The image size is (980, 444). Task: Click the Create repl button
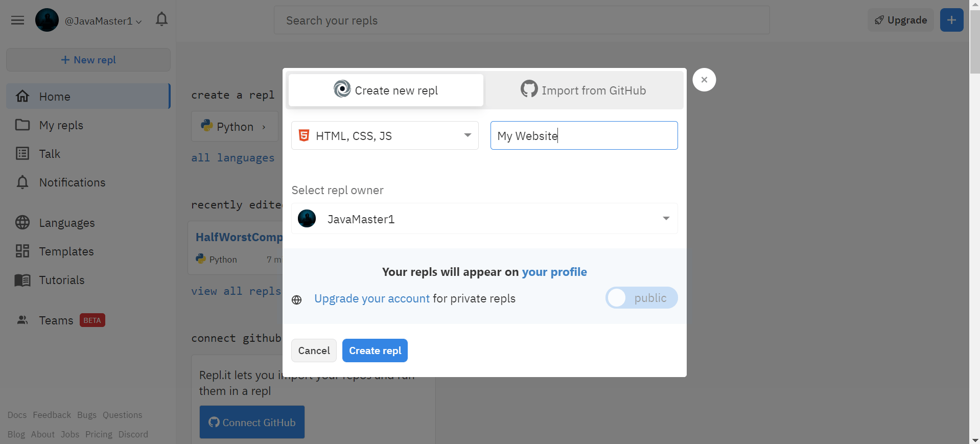[375, 350]
